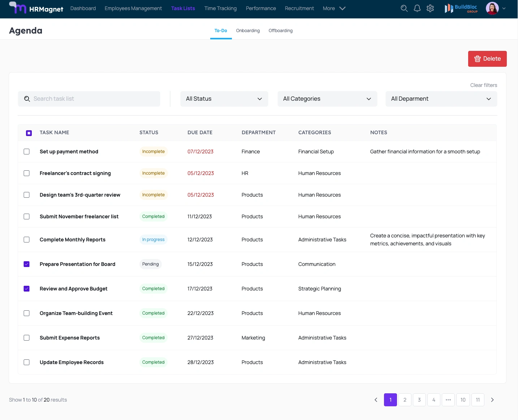The image size is (518, 420).
Task: Click due date 07/12/2023
Action: click(200, 152)
